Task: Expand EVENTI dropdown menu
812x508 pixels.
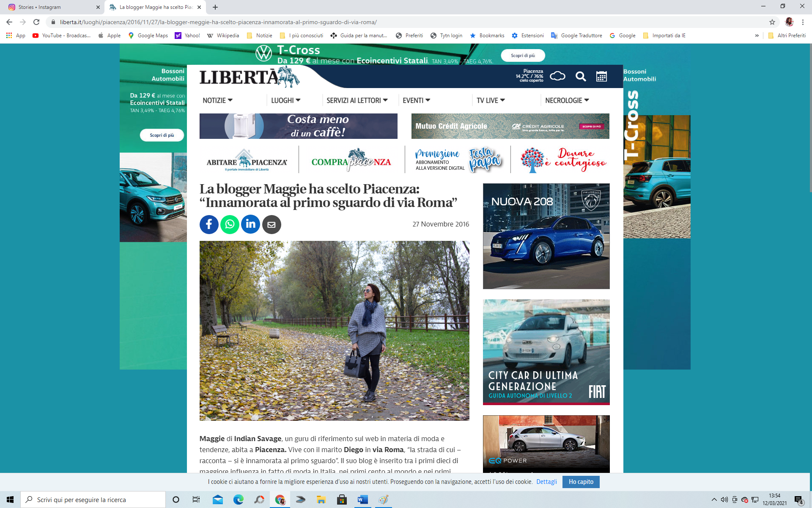Action: coord(416,100)
